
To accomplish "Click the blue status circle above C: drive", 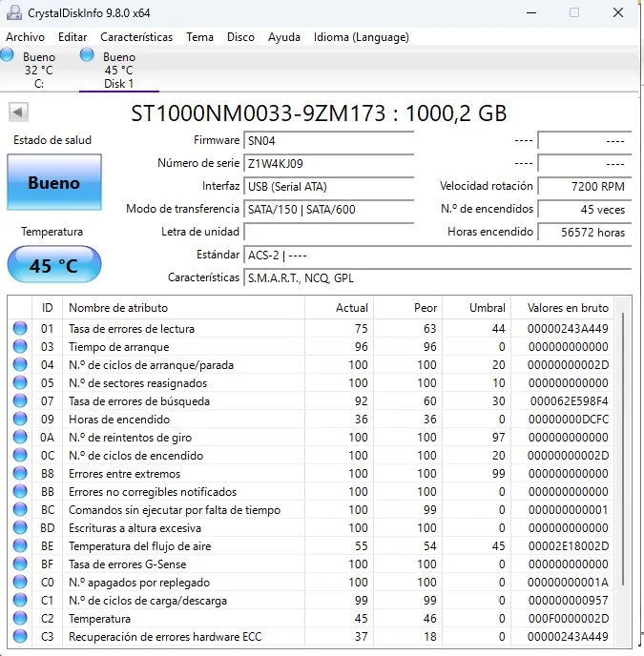I will [x=7, y=54].
